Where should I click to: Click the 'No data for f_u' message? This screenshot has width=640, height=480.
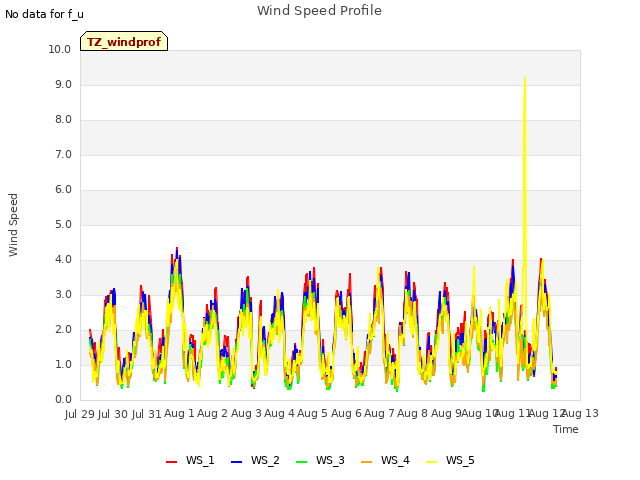[x=44, y=14]
